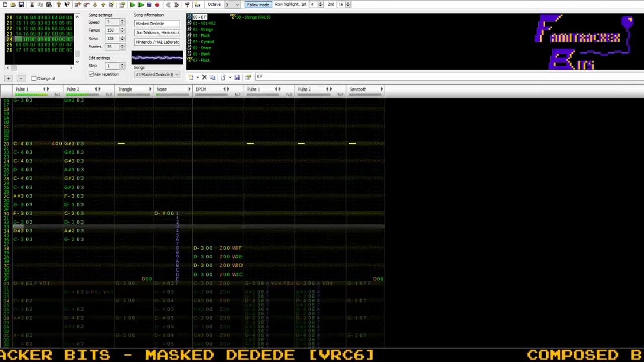Open the About question mark icon
Screen dimensions: 644x362
(x=59, y=5)
